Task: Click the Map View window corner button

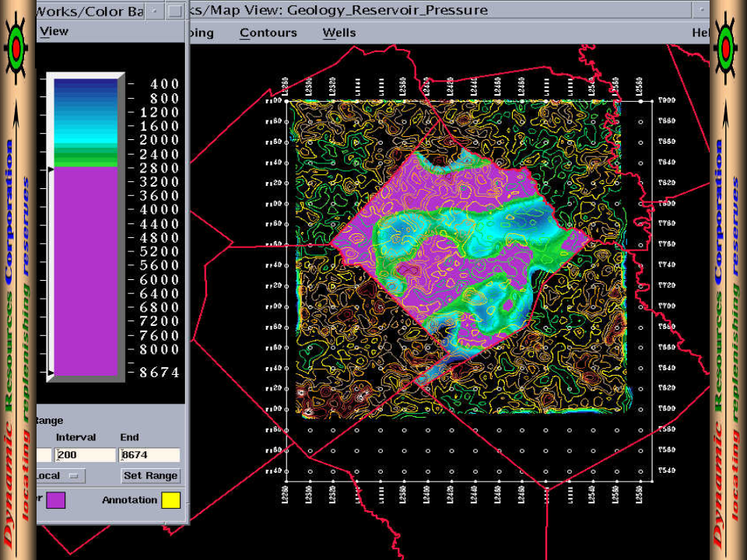Action: [701, 9]
